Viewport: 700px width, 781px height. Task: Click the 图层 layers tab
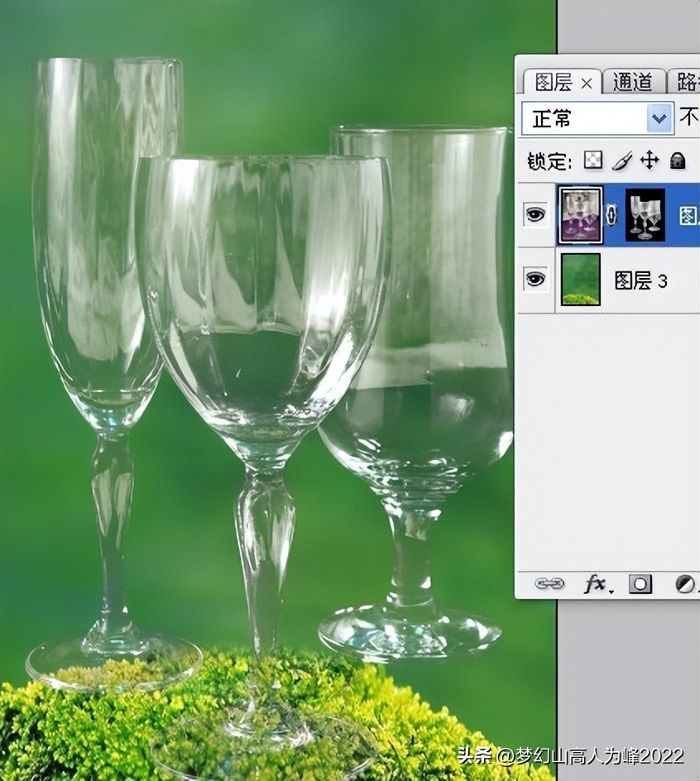click(555, 82)
